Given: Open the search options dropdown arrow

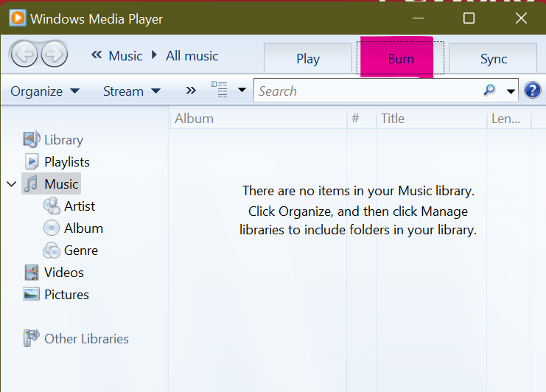Looking at the screenshot, I should 511,91.
